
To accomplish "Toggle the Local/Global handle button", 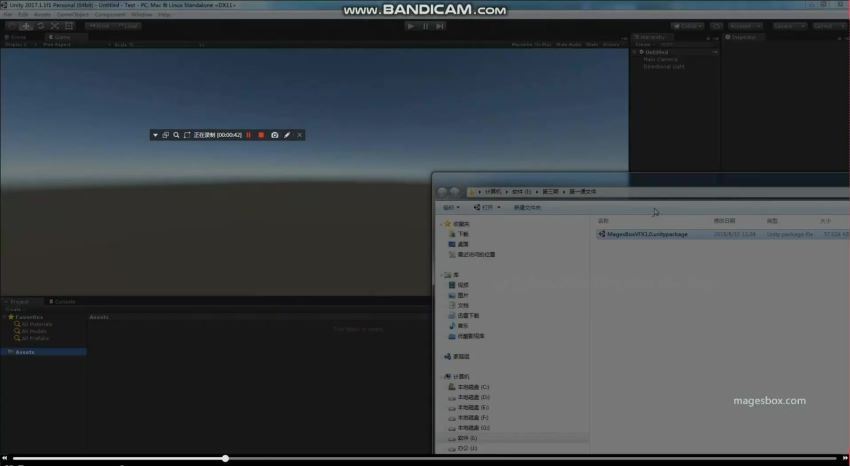I will tap(128, 26).
